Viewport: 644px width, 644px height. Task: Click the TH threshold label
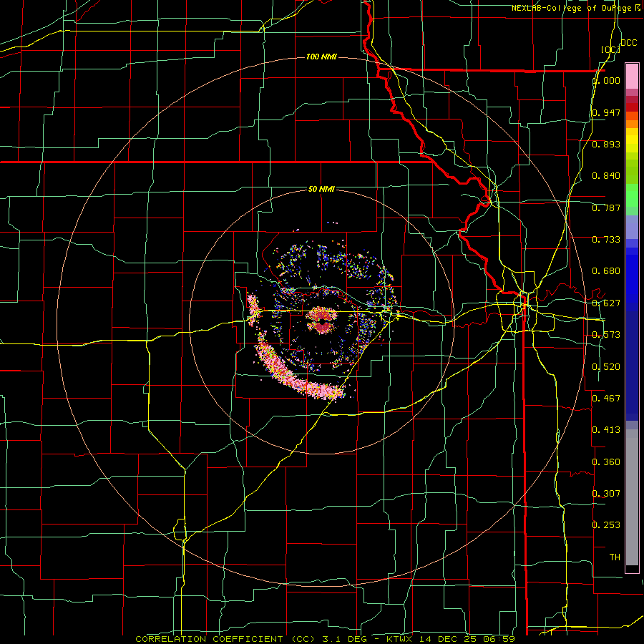click(615, 557)
